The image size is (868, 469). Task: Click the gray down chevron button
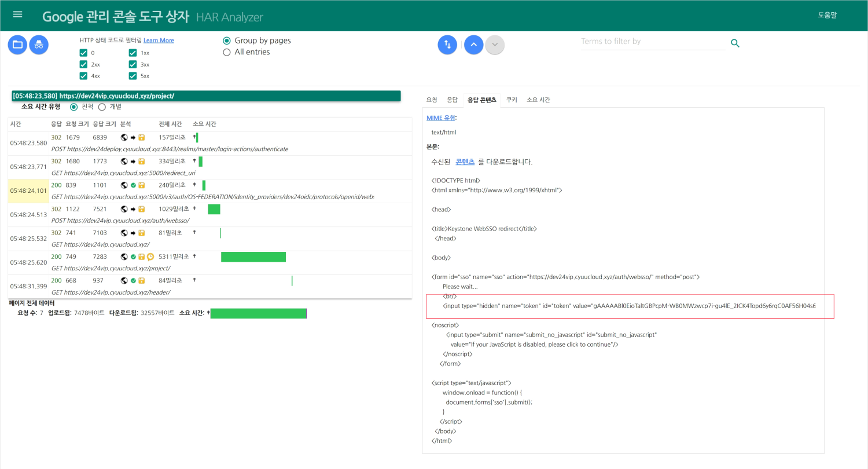pos(495,45)
